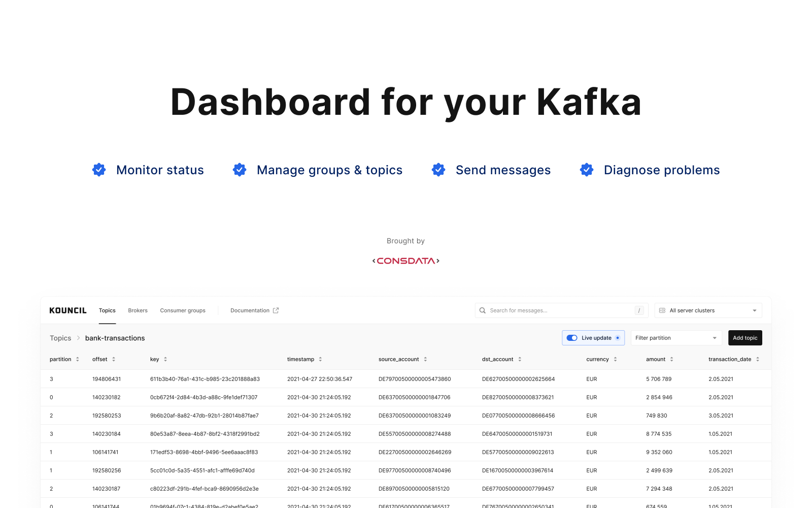The height and width of the screenshot is (508, 812).
Task: Click the Monitor status checkmark badge
Action: coord(99,170)
